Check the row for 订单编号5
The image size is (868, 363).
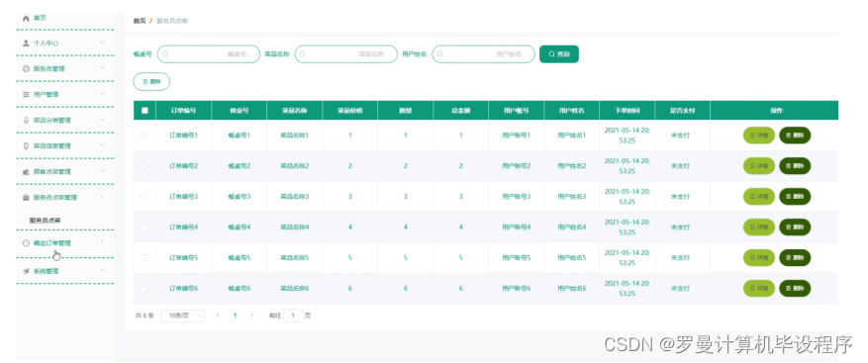(144, 257)
